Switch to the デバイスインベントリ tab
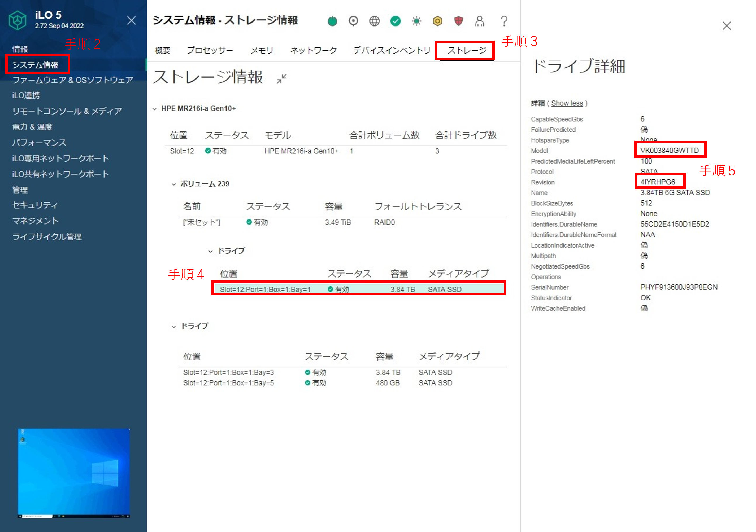 [392, 50]
